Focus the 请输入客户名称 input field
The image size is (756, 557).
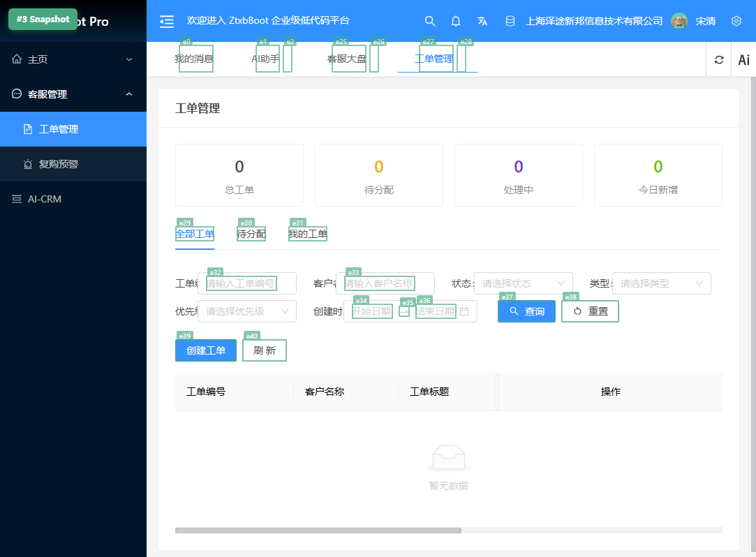click(385, 283)
